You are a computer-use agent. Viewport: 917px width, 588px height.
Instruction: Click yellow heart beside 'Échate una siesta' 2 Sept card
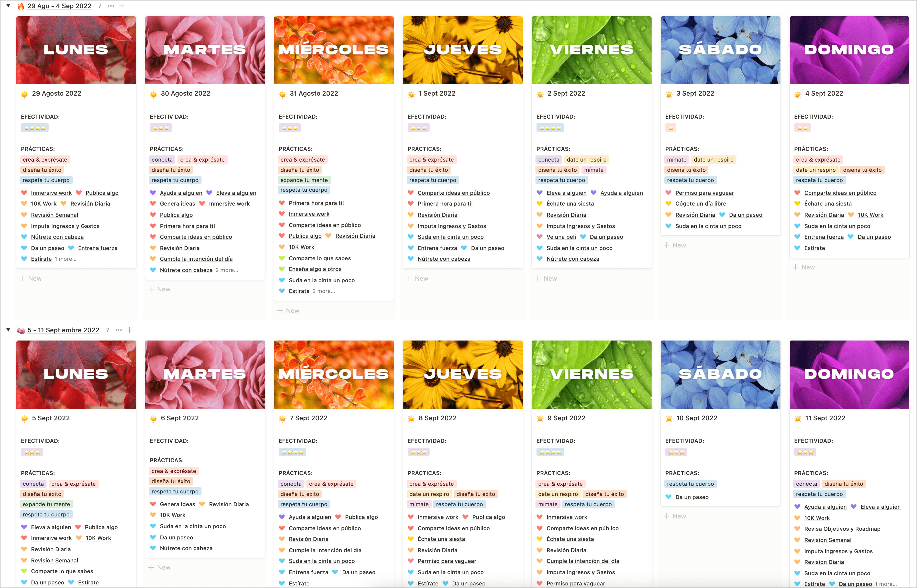pyautogui.click(x=540, y=203)
